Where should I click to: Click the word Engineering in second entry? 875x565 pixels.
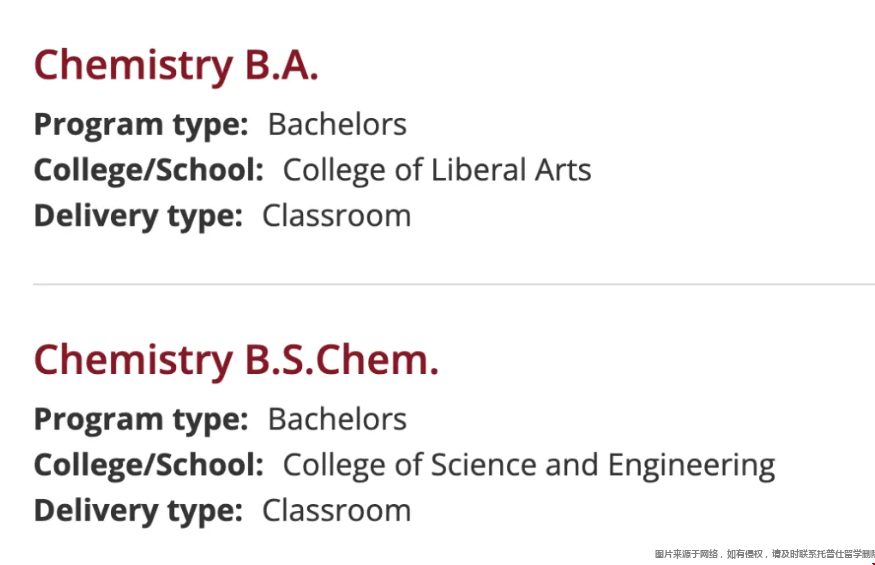(691, 466)
